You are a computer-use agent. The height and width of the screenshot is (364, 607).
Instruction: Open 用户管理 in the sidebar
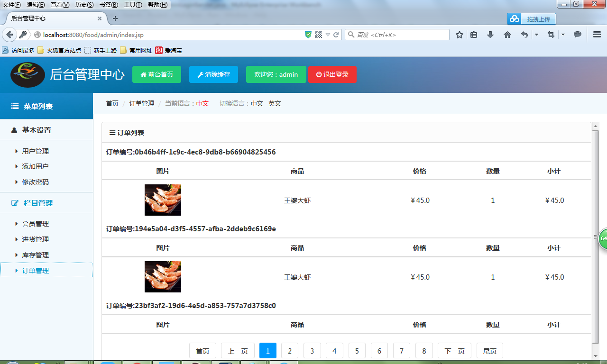[x=35, y=151]
